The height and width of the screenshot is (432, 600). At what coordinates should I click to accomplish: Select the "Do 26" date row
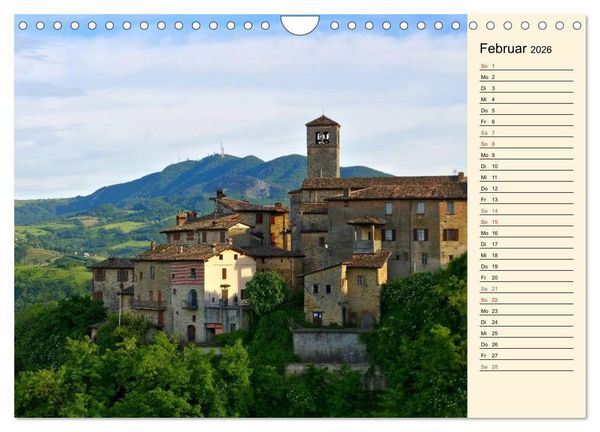(x=527, y=344)
